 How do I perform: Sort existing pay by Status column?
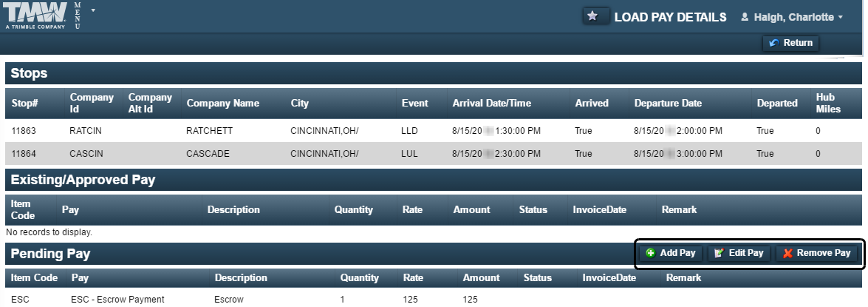point(533,209)
